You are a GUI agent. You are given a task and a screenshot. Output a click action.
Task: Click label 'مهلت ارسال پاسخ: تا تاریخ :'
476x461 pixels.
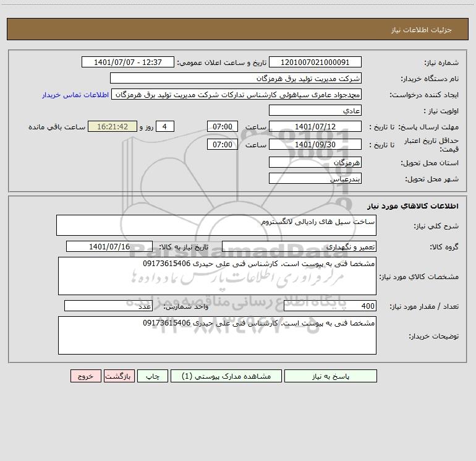pos(414,127)
